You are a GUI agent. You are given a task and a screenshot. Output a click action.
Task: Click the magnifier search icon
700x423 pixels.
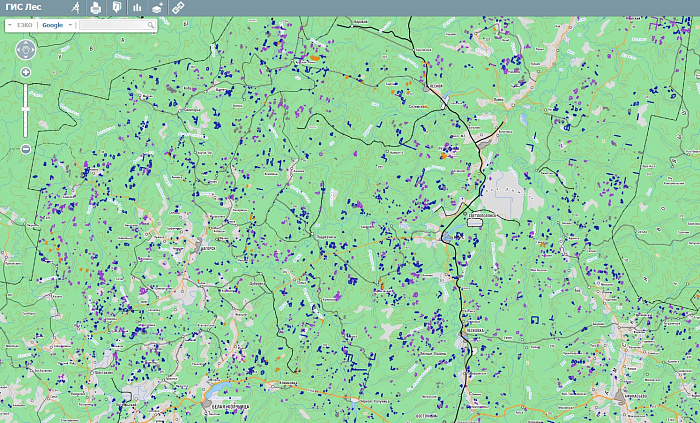pos(151,25)
